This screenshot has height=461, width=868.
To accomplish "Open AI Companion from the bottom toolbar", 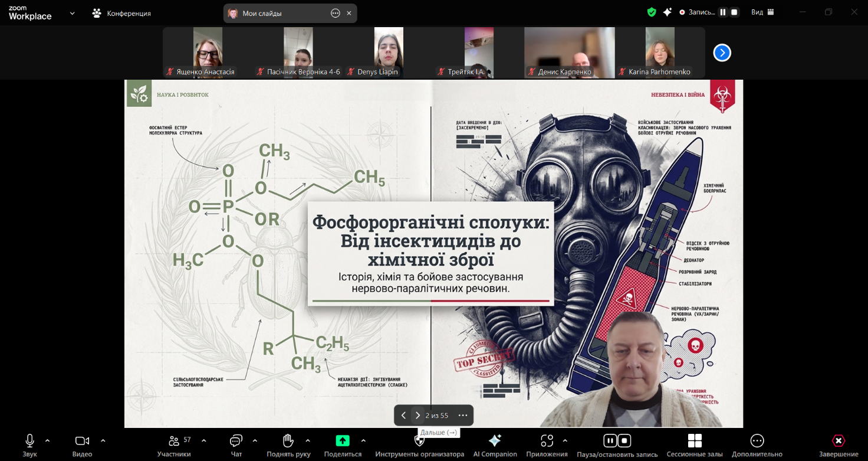I will tap(495, 441).
